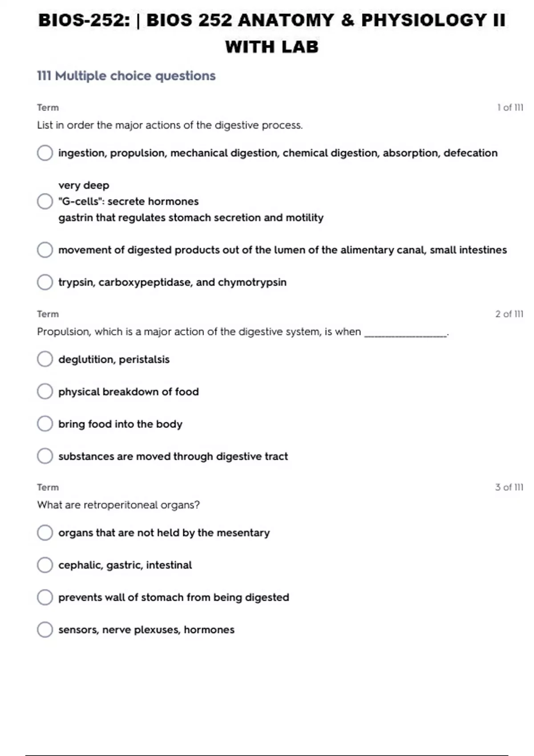Choose physical breakdown of food option
534x756 pixels.
coord(45,392)
